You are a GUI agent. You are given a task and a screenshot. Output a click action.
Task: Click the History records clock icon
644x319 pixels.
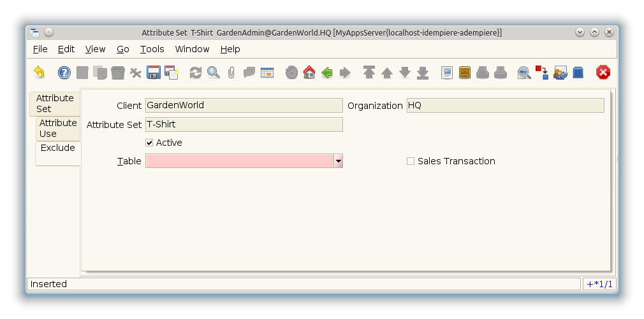pyautogui.click(x=291, y=73)
